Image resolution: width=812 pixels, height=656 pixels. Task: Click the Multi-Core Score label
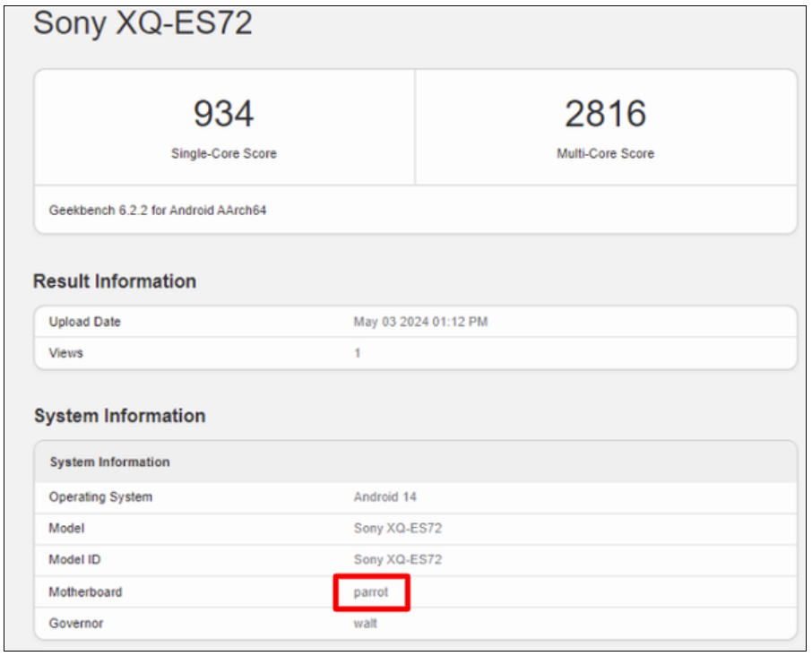pyautogui.click(x=605, y=153)
